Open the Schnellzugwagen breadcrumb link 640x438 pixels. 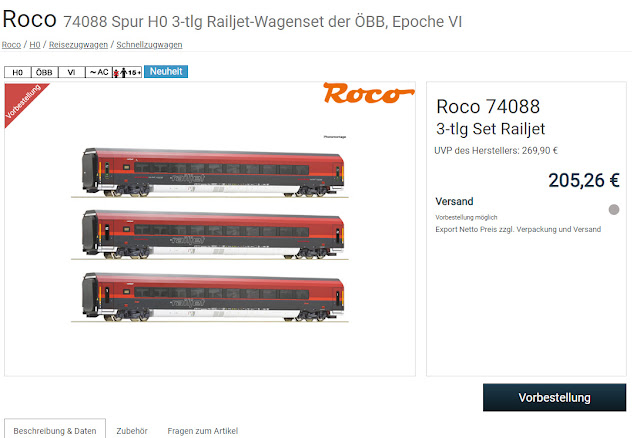(x=149, y=44)
